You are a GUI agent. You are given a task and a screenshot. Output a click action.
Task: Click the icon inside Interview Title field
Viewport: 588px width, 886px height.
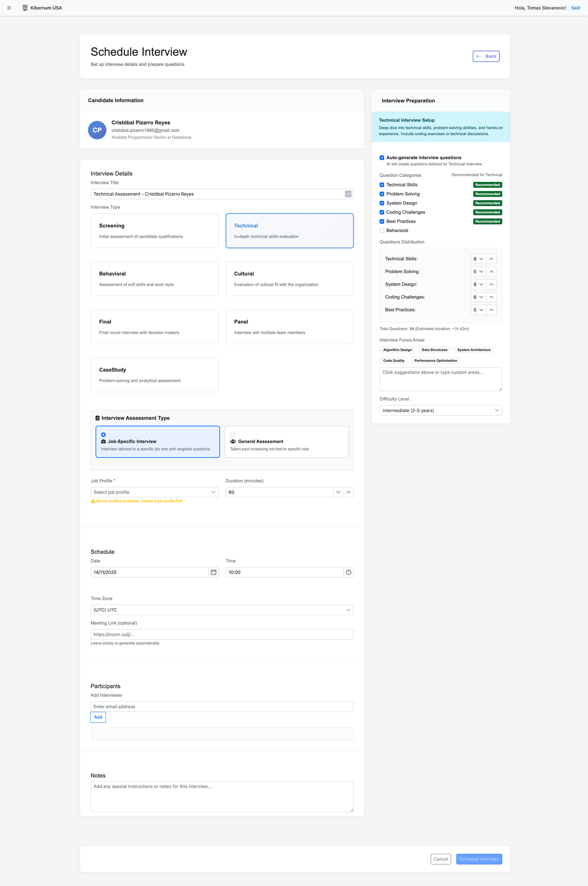coord(348,194)
